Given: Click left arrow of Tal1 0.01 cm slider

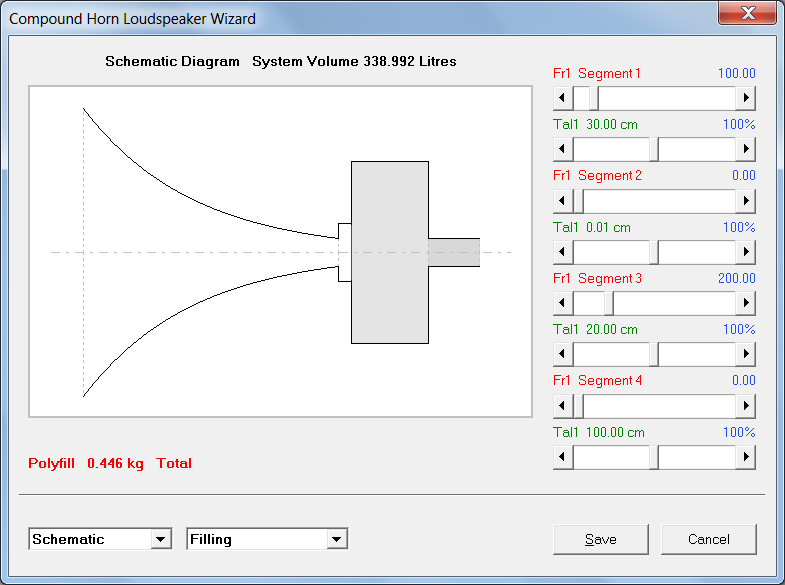Looking at the screenshot, I should (x=563, y=251).
